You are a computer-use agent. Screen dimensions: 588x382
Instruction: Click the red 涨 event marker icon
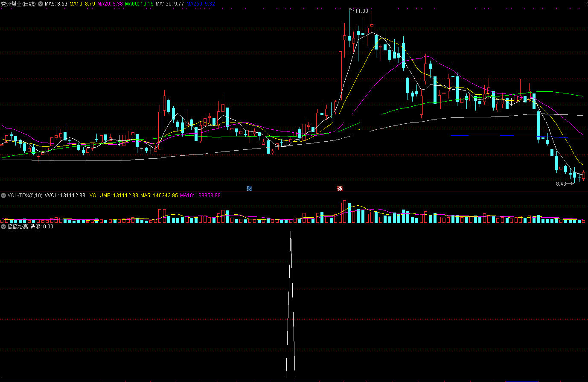pos(340,189)
